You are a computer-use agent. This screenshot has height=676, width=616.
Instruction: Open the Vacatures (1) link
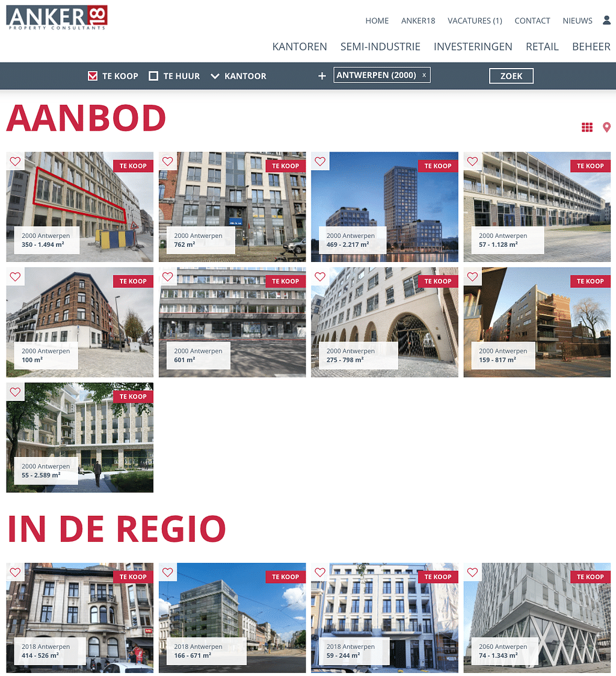click(475, 20)
